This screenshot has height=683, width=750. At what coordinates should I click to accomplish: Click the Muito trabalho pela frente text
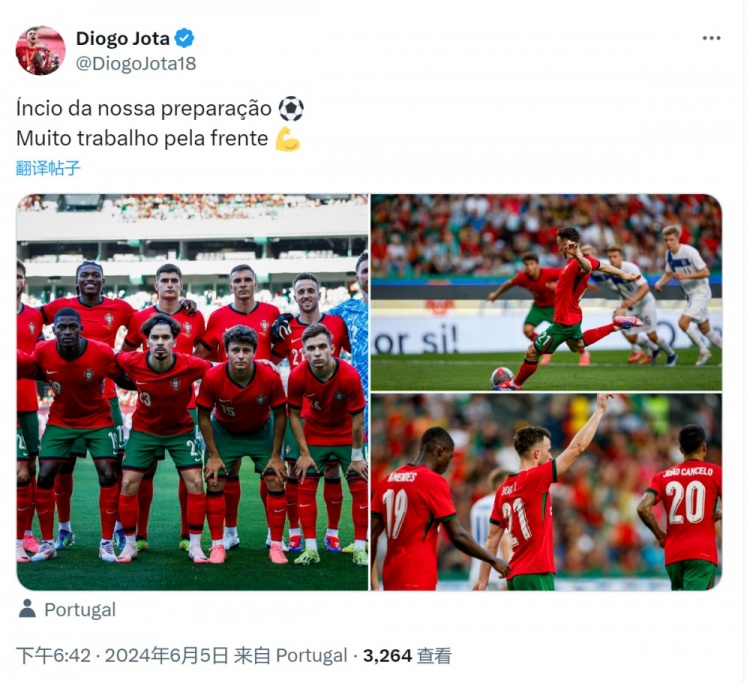[x=142, y=139]
